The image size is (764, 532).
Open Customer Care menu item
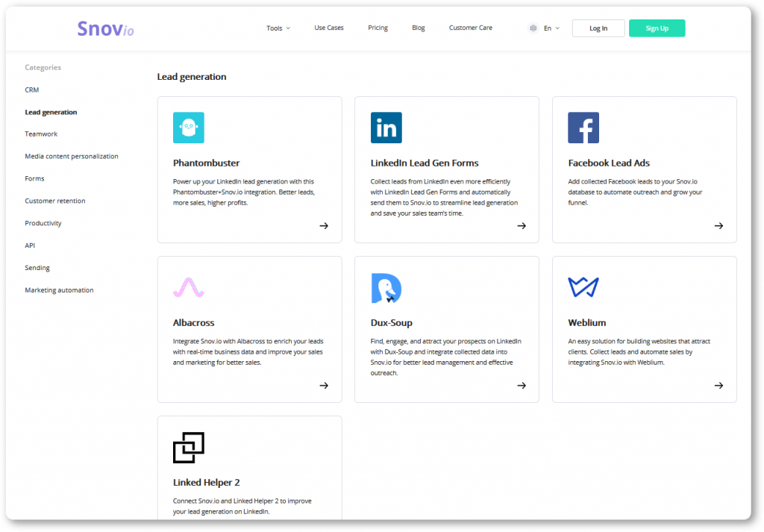pos(471,28)
